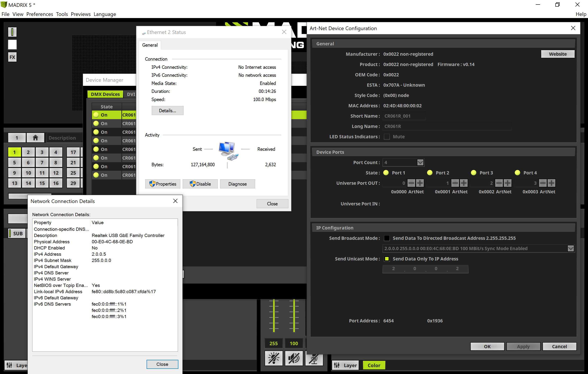Screen dimensions: 588x374
Task: Increase Port 1 universe with plus
Action: click(420, 183)
